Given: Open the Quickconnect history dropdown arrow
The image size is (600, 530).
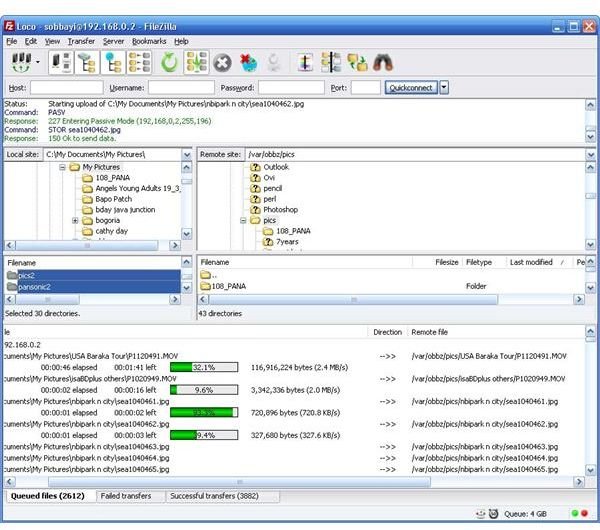Looking at the screenshot, I should click(444, 88).
